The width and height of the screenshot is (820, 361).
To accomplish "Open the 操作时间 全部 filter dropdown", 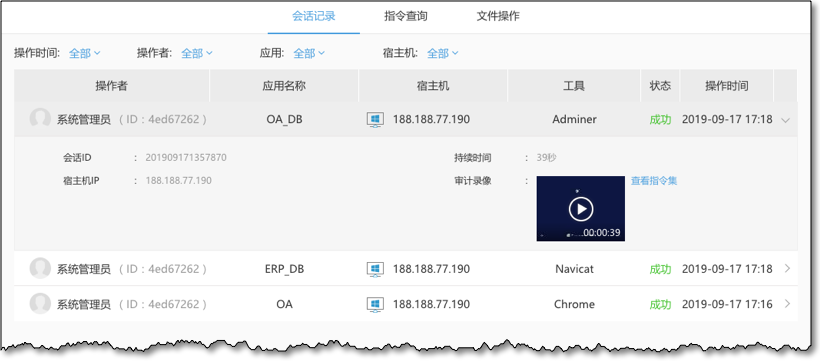I will tap(85, 53).
